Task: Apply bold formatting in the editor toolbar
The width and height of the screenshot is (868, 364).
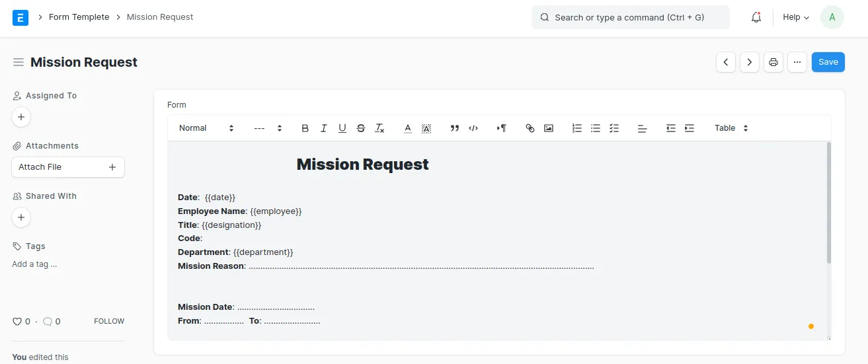Action: 305,128
